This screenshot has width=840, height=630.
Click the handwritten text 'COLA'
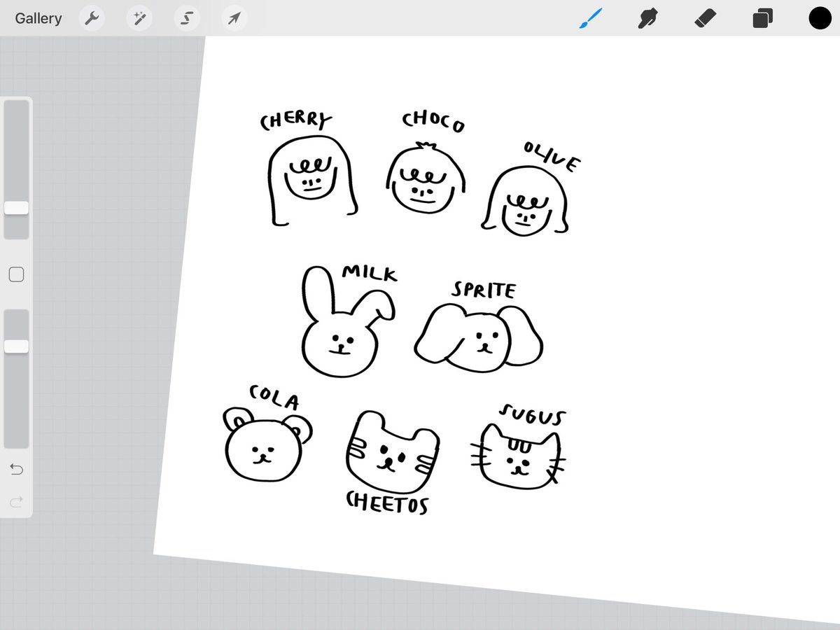click(x=274, y=398)
